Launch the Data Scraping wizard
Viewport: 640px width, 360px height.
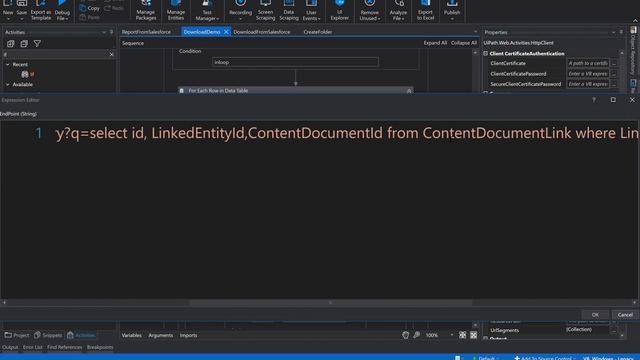[289, 11]
